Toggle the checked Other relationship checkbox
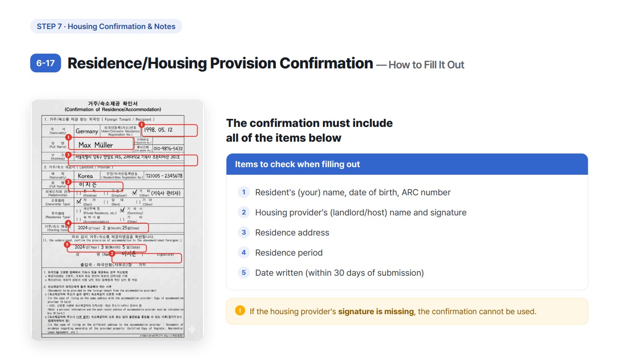This screenshot has height=362, width=644. click(135, 193)
